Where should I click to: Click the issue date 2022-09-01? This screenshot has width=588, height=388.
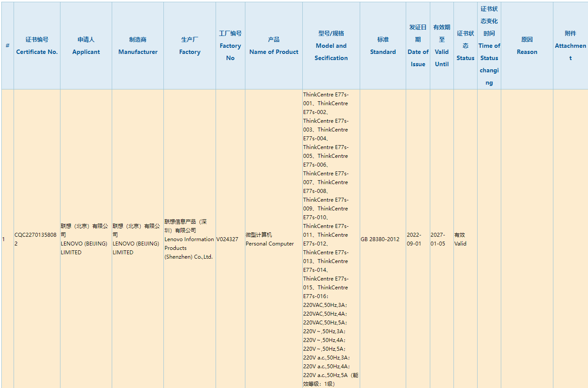coord(414,239)
